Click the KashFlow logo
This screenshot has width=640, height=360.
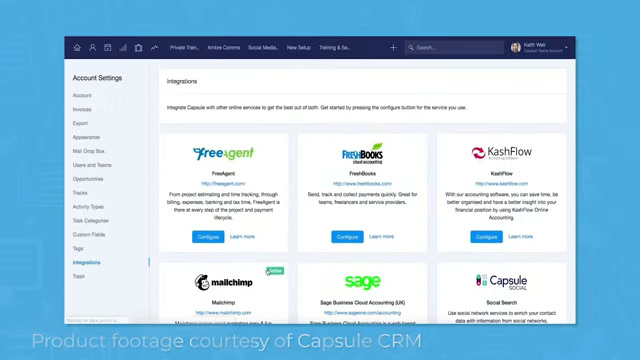[502, 153]
